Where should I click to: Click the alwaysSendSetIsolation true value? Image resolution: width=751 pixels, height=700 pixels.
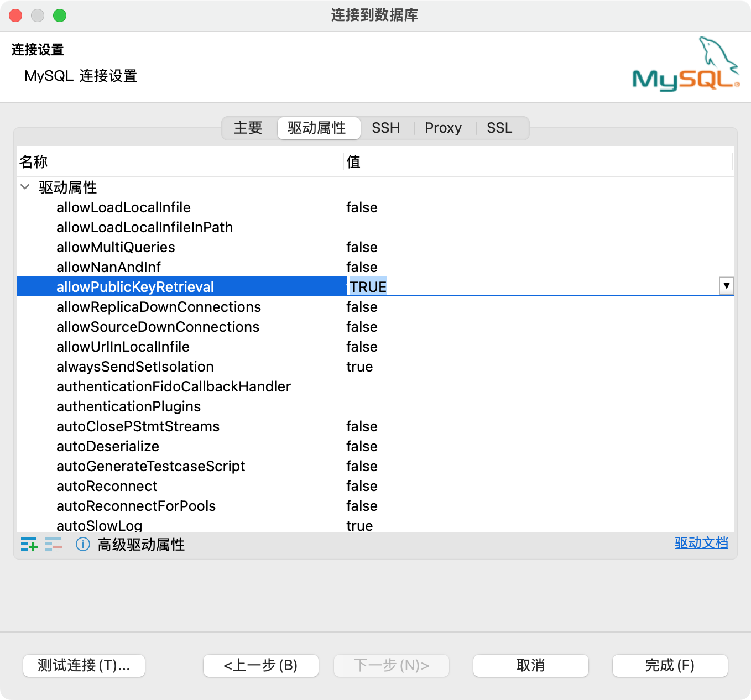[x=359, y=367]
